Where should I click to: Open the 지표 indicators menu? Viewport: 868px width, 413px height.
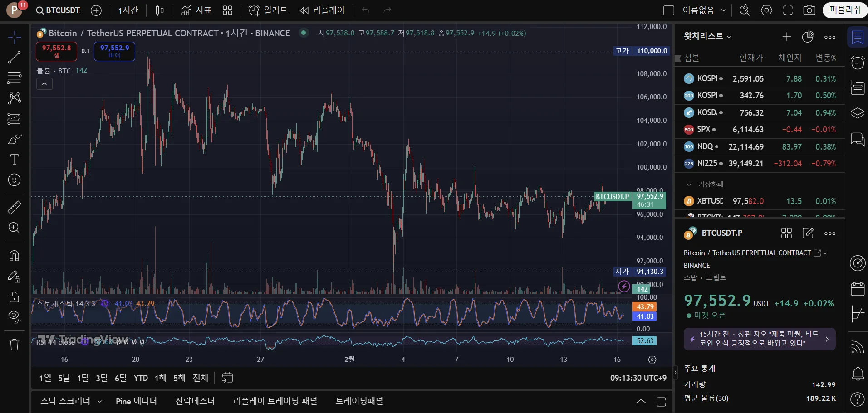196,10
